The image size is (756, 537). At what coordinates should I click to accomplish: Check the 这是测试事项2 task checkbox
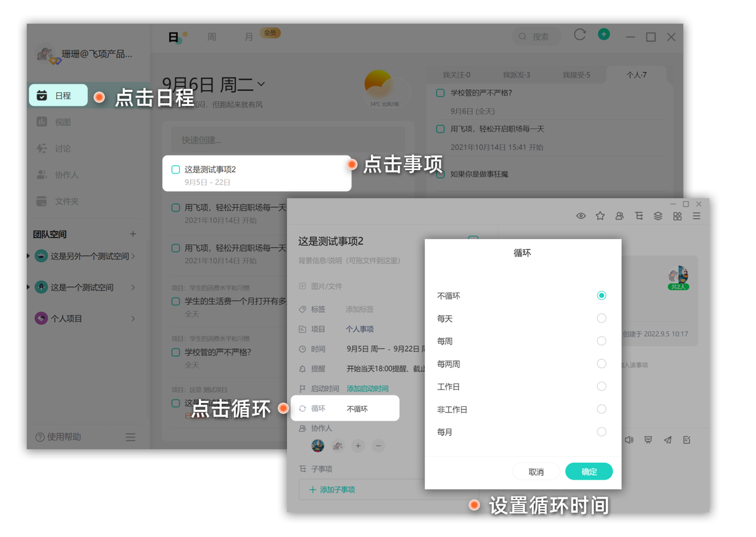(x=175, y=170)
